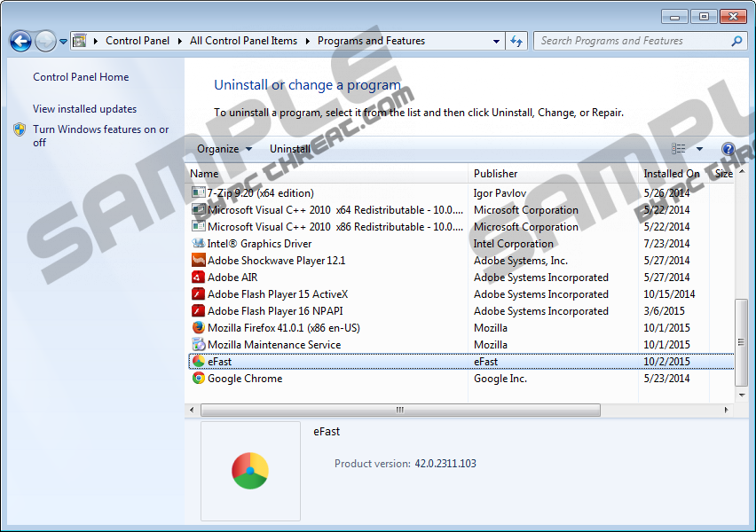Select the 7-Zip 9.20 (x64 edition) entry
The width and height of the screenshot is (756, 532).
[260, 193]
